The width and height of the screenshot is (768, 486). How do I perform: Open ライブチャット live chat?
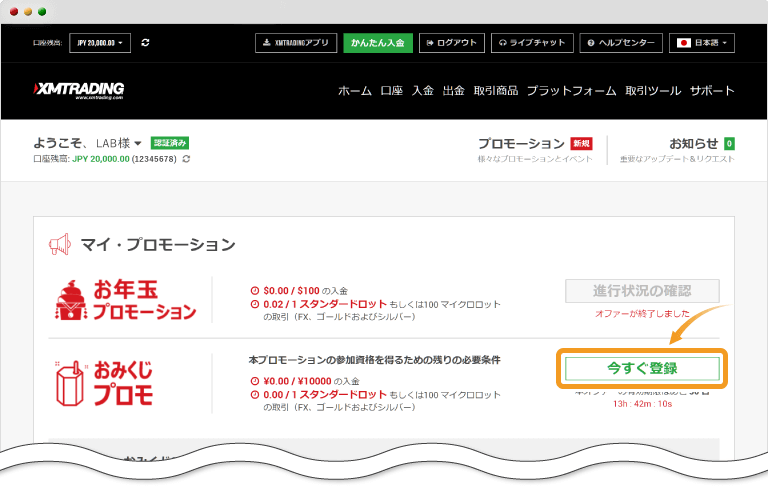pyautogui.click(x=532, y=43)
